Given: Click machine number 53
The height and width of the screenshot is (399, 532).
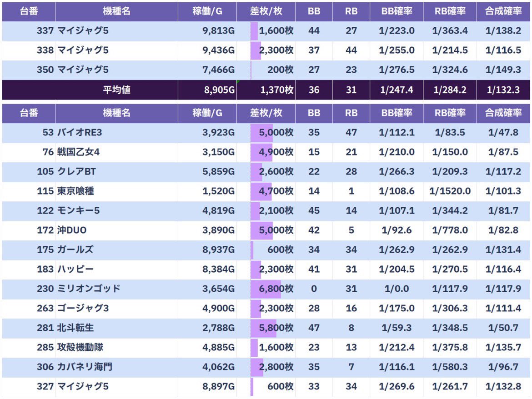Looking at the screenshot, I should (x=48, y=133).
